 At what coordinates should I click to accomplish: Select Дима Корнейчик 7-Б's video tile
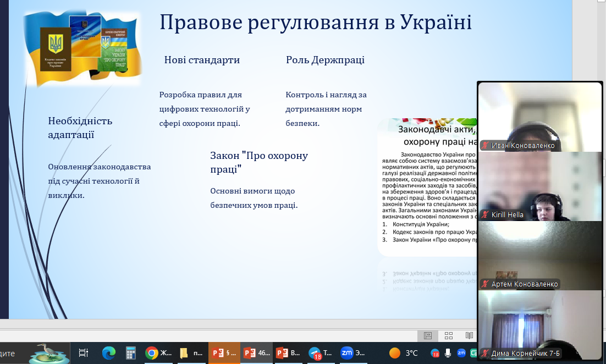(540, 324)
